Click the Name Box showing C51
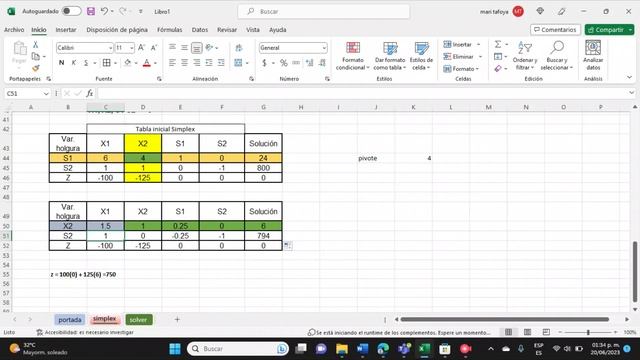This screenshot has width=640, height=360. pyautogui.click(x=27, y=93)
